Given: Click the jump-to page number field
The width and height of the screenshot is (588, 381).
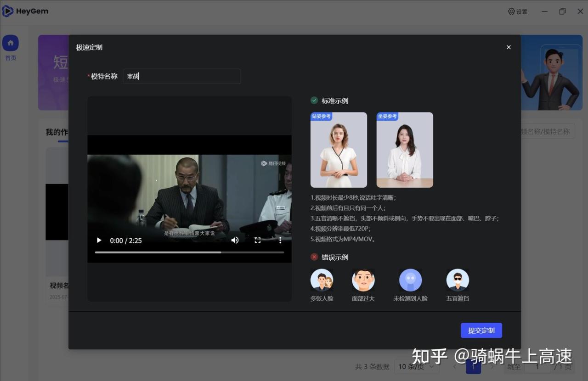Looking at the screenshot, I should click(x=537, y=367).
